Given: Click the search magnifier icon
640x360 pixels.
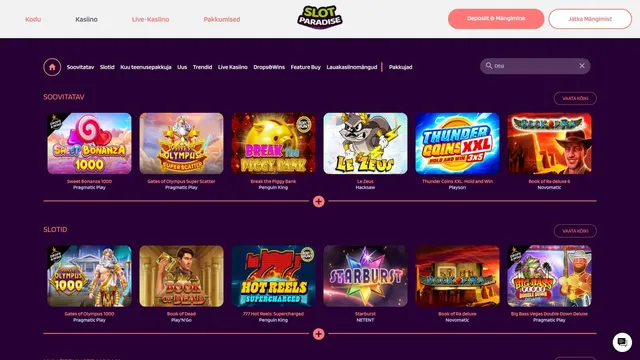Looking at the screenshot, I should (x=489, y=66).
